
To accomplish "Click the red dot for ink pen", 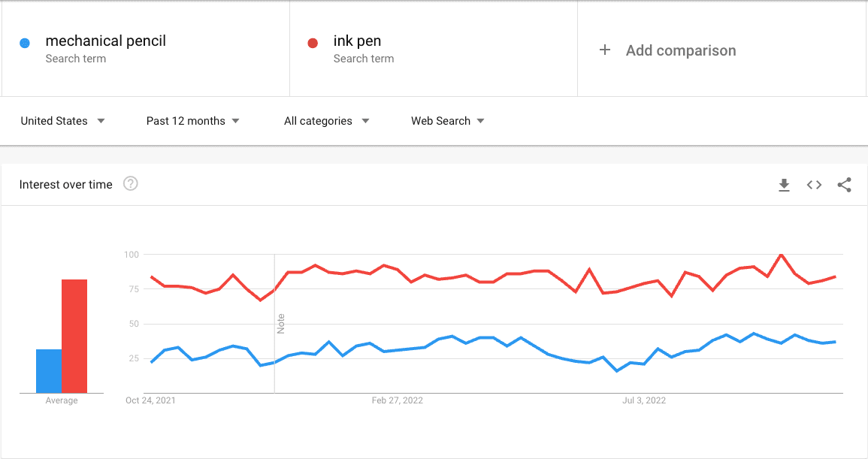I will coord(313,44).
